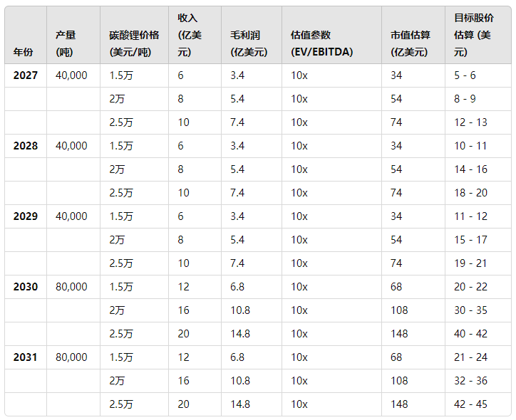Click the 年份 column header
Screen dimensions: 516x420
click(x=23, y=52)
